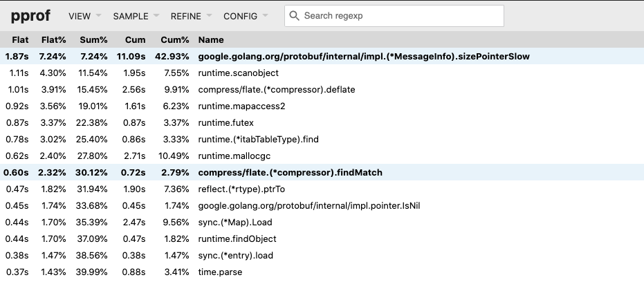Click the 9.56% cumulative percentage cell
Viewport: 644px width, 282px height.
pos(176,222)
